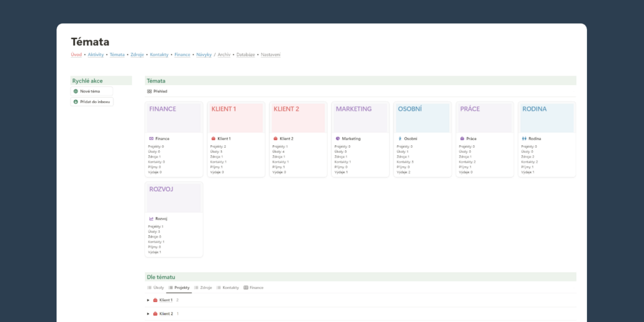
Task: Click the Klient 1 card briefcase icon
Action: point(213,139)
